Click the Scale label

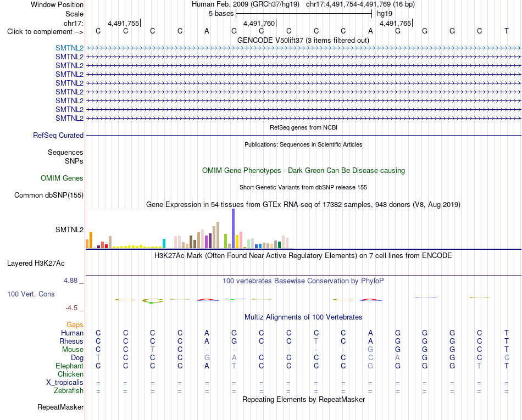click(x=74, y=14)
